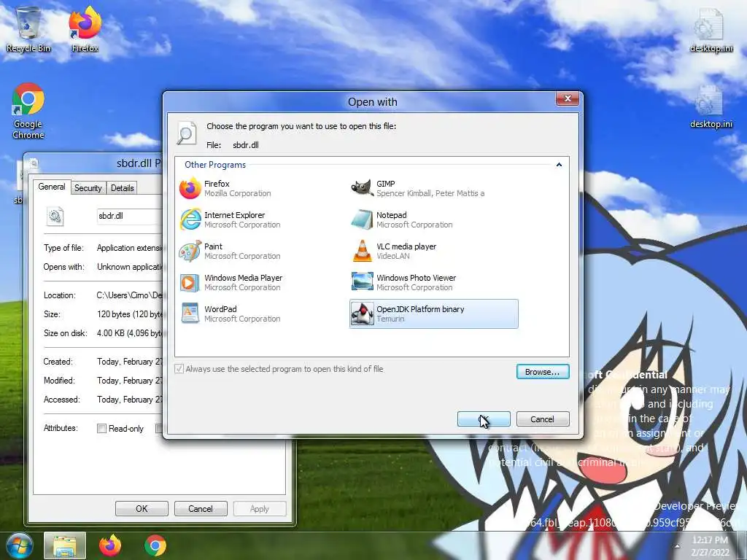Toggle 'Always use the selected program' checkbox
The image size is (747, 560).
point(179,368)
